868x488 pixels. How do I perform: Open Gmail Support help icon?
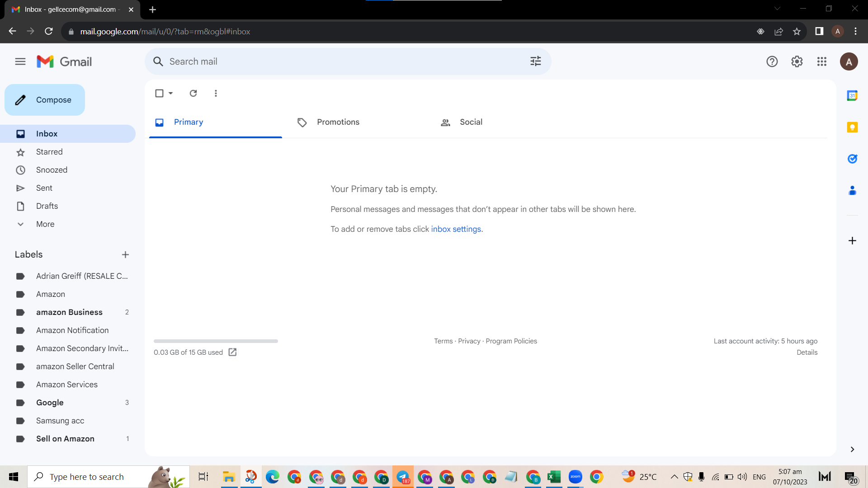772,61
